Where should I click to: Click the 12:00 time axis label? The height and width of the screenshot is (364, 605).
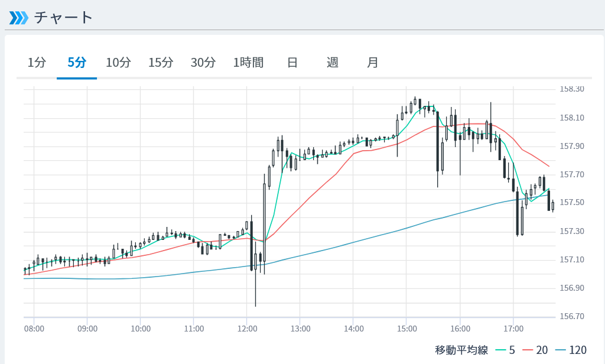tap(247, 329)
